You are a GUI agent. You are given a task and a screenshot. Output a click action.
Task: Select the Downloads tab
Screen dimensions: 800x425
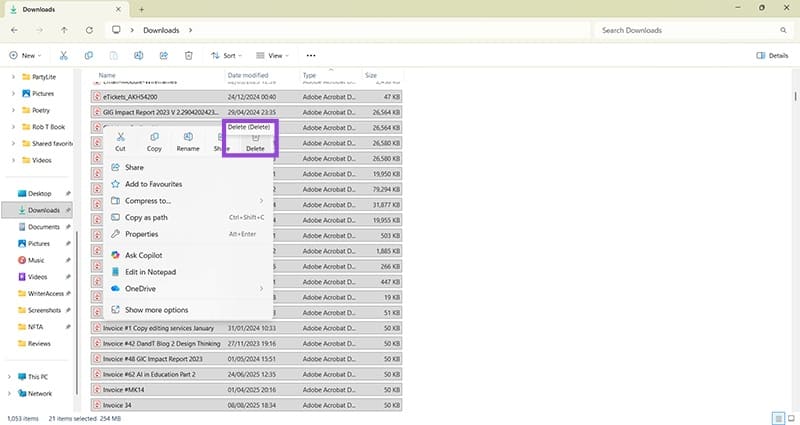coord(65,9)
